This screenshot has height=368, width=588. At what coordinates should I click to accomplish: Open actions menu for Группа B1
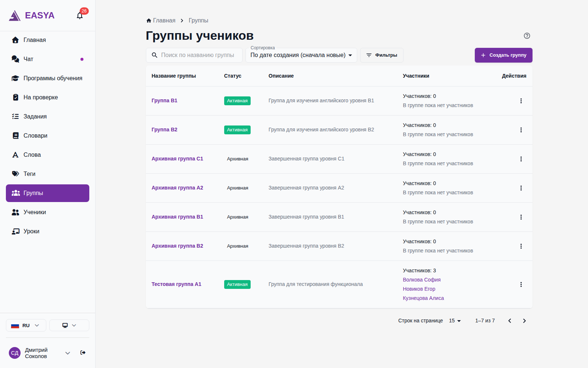[521, 101]
